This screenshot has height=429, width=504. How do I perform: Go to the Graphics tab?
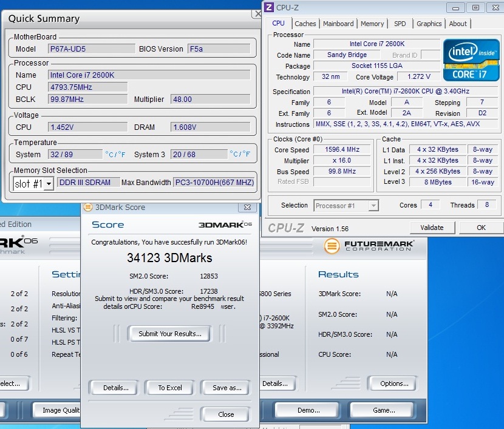point(429,24)
